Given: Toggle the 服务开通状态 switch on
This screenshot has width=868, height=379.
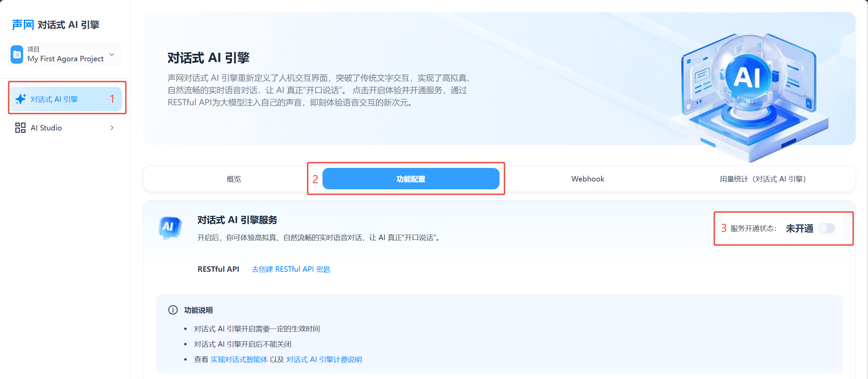Looking at the screenshot, I should [x=827, y=228].
